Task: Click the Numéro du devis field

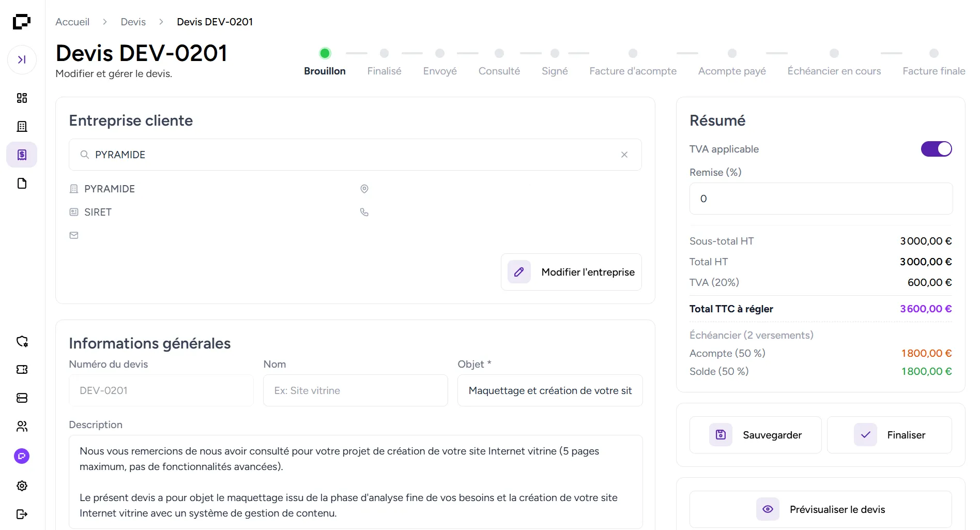Action: coord(161,390)
